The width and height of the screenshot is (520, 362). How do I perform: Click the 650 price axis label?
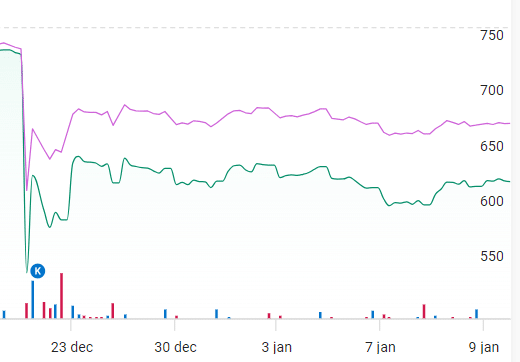492,146
